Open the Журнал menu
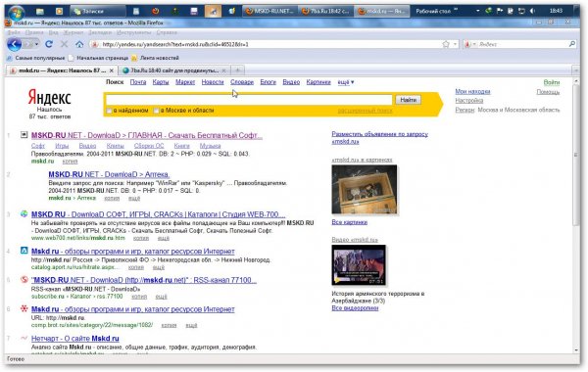This screenshot has height=372, width=588. click(73, 32)
